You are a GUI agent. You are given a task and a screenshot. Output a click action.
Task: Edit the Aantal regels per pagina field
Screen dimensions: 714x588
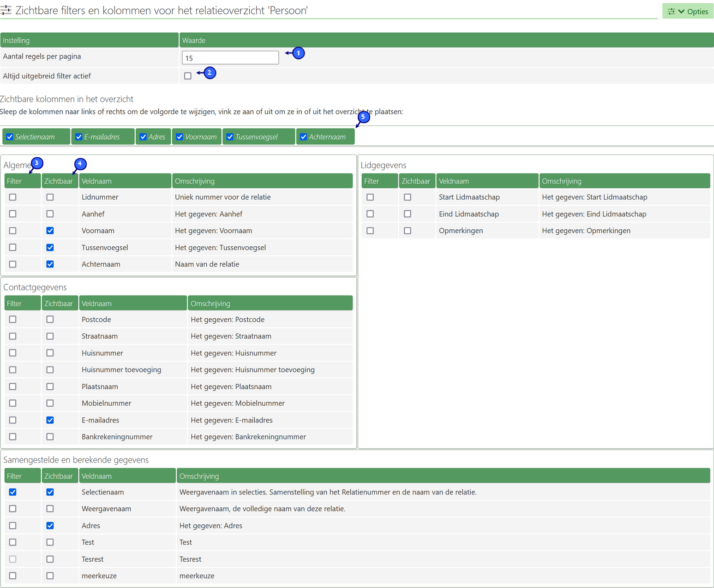pos(230,58)
